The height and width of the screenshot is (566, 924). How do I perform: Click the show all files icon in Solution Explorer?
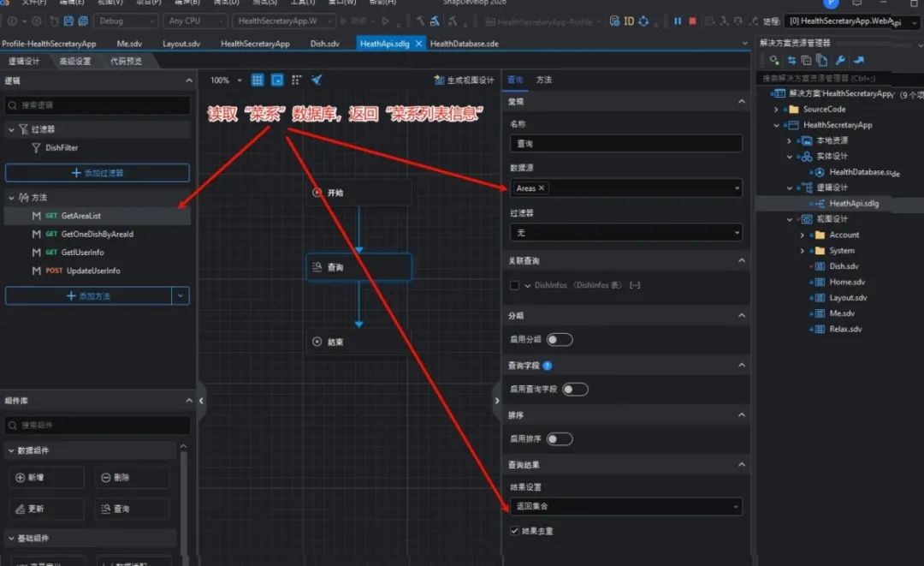click(x=822, y=60)
